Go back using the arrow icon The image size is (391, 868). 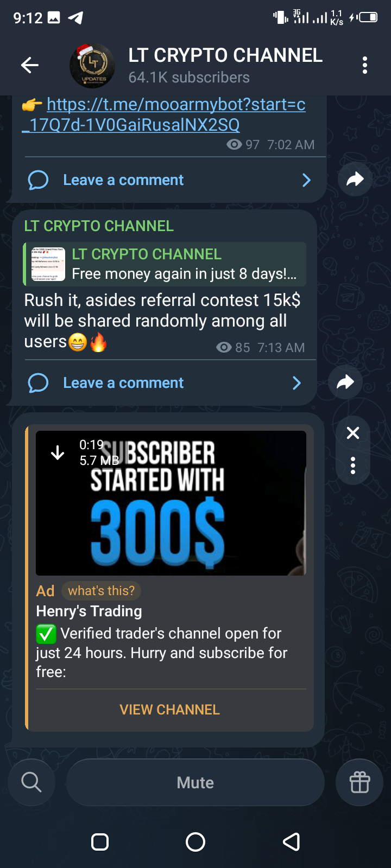tap(30, 66)
